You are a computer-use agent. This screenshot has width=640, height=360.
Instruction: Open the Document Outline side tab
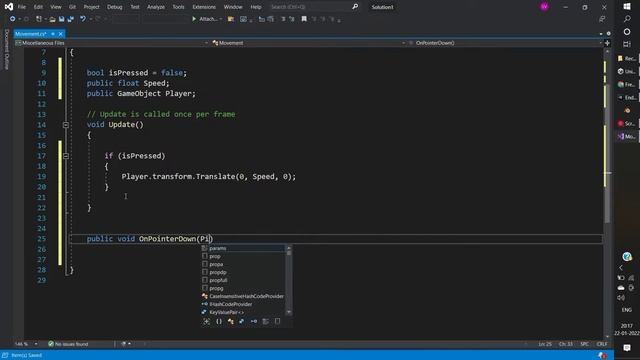[7, 50]
